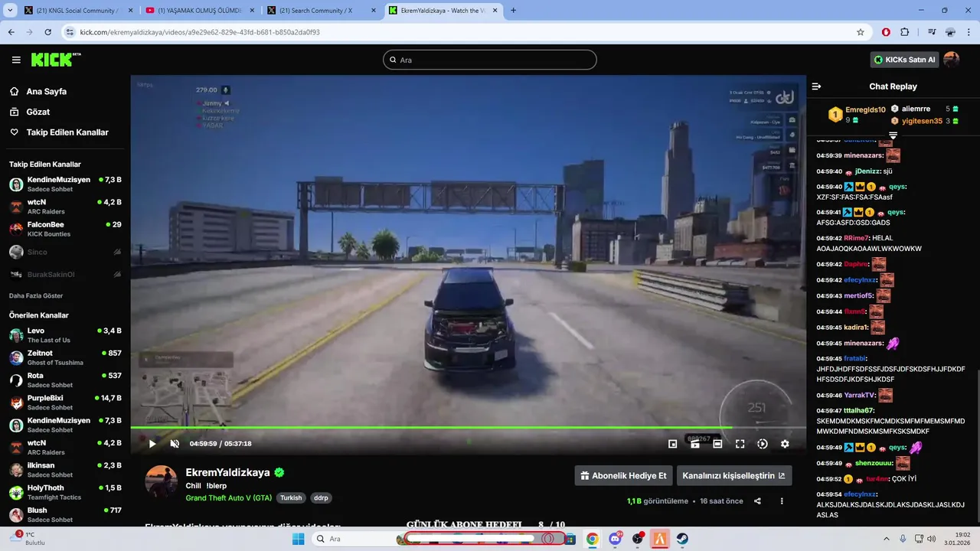
Task: Share the video
Action: tap(757, 501)
